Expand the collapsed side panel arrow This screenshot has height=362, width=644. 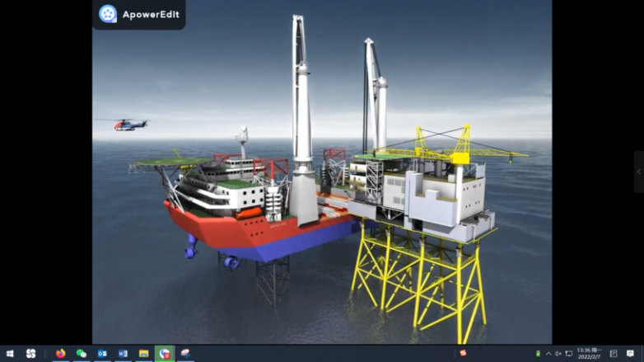click(638, 172)
